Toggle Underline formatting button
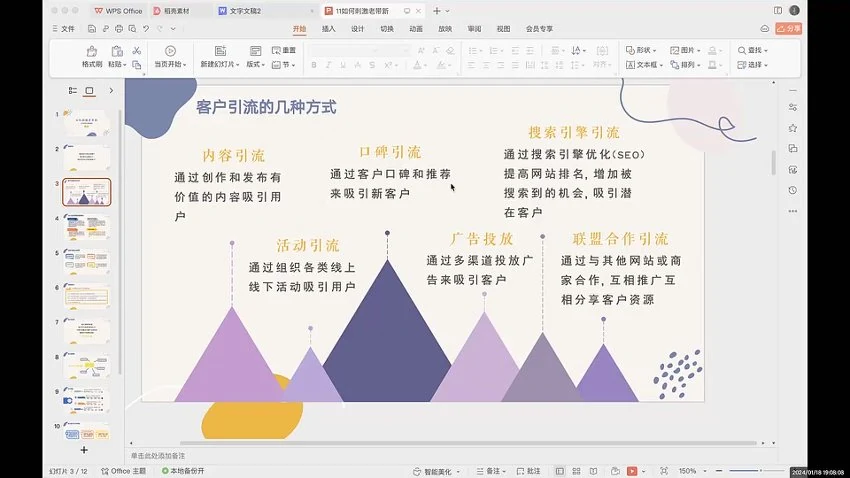 pyautogui.click(x=343, y=65)
